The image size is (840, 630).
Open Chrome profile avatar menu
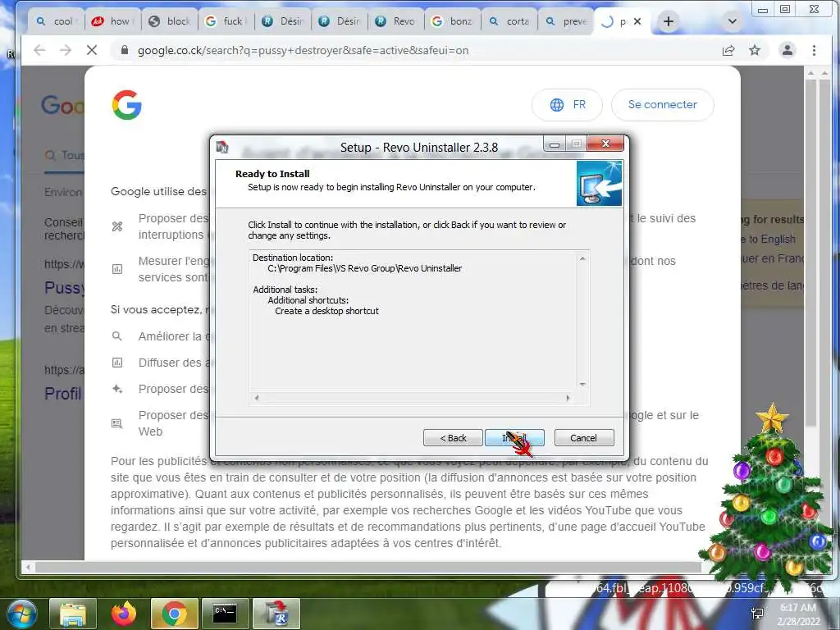[787, 50]
